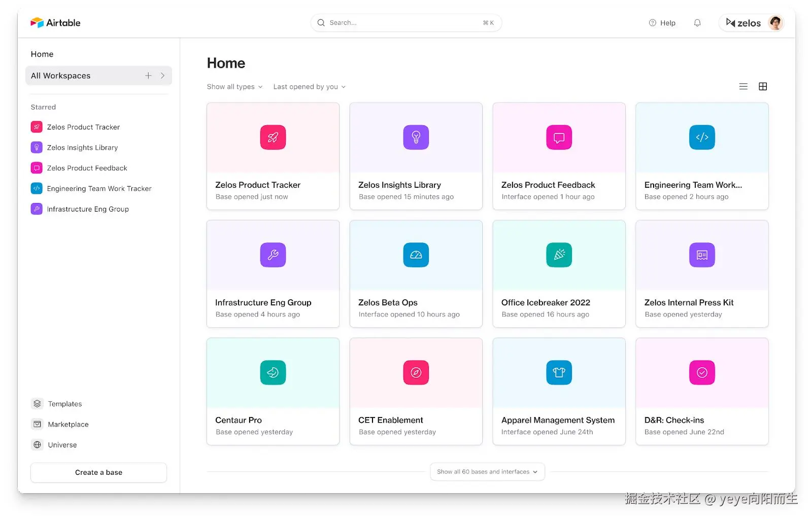
Task: Click the party icon on Office Icebreaker 2022 card
Action: coord(559,255)
